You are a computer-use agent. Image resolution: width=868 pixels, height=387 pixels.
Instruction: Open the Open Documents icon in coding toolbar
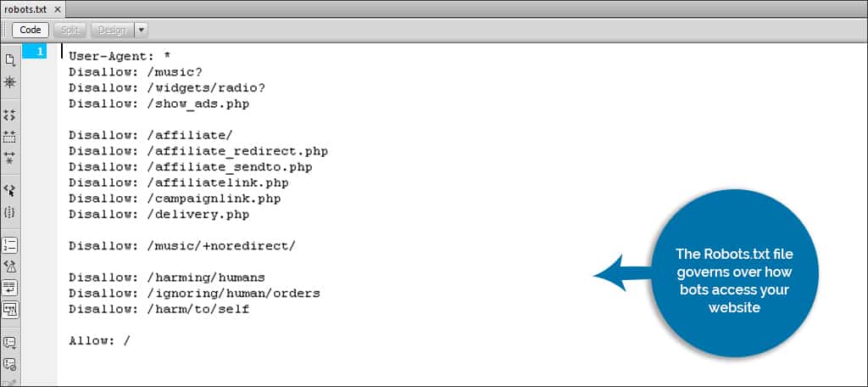10,60
